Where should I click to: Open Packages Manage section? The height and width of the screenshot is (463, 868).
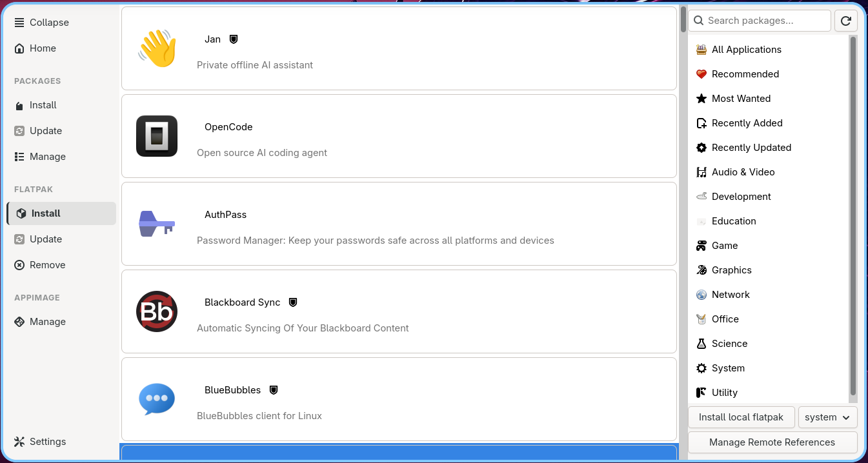pos(61,157)
